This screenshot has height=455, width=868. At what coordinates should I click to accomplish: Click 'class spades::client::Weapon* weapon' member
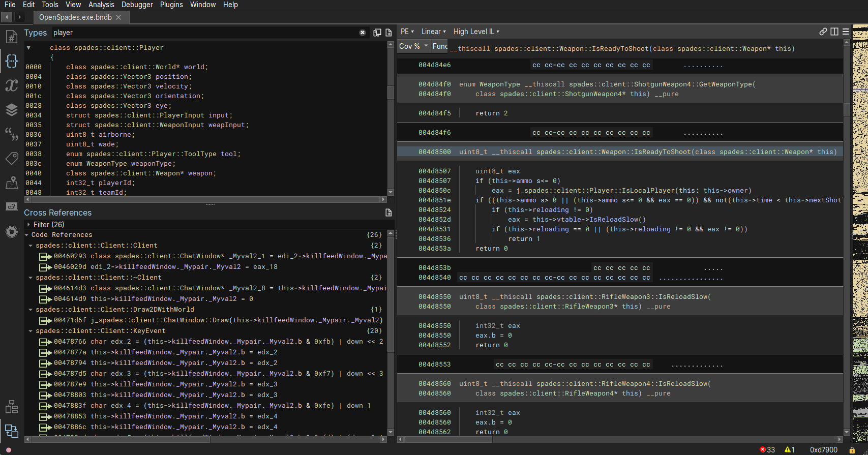coord(141,173)
